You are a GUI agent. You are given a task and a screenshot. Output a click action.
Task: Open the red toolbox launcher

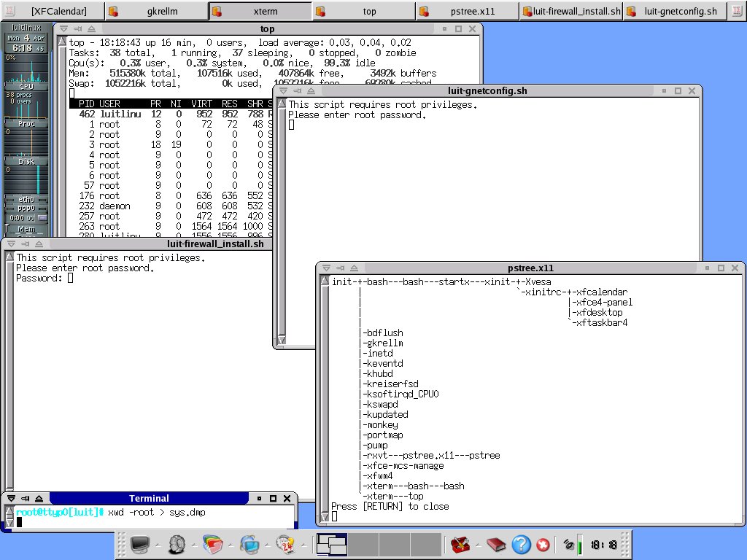460,544
